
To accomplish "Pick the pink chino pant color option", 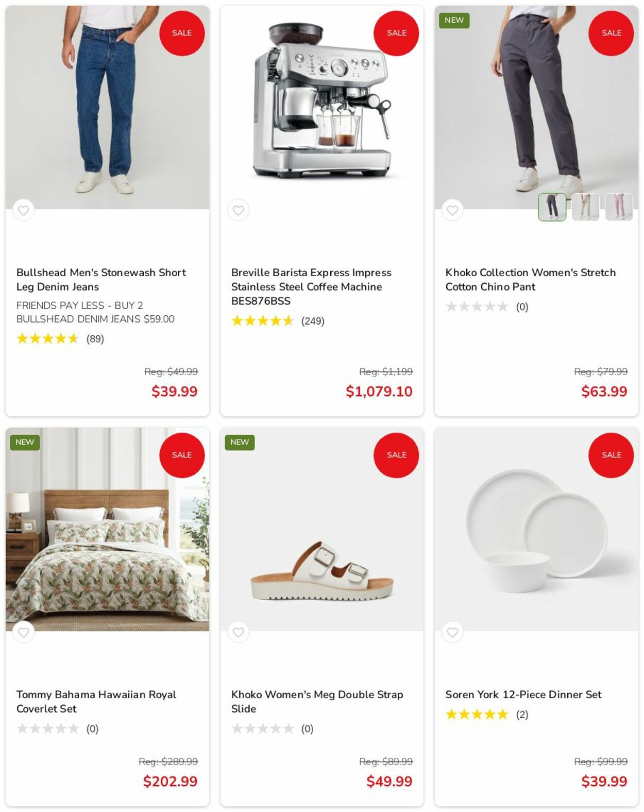I will [619, 207].
